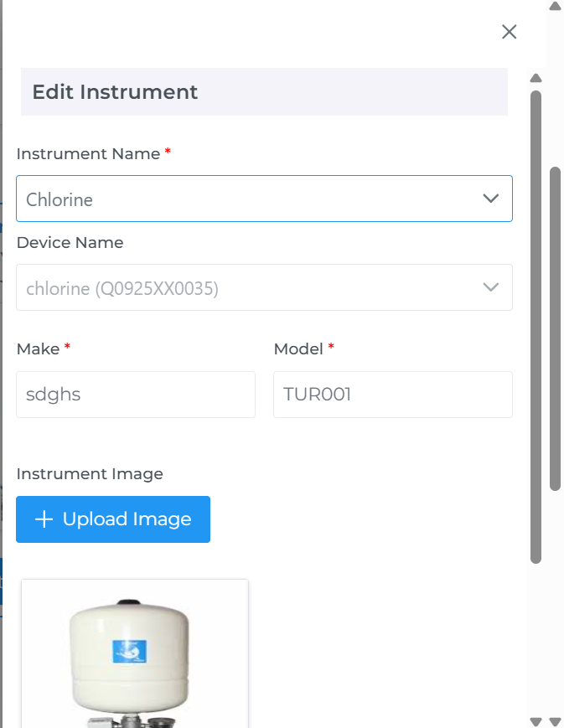Click the inner panel scrollbar down arrow

click(536, 721)
